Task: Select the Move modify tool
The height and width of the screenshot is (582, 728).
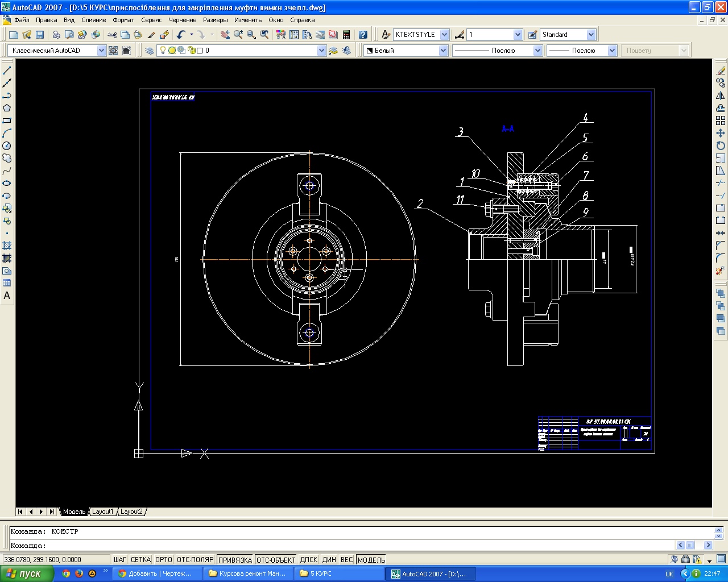Action: pos(721,133)
